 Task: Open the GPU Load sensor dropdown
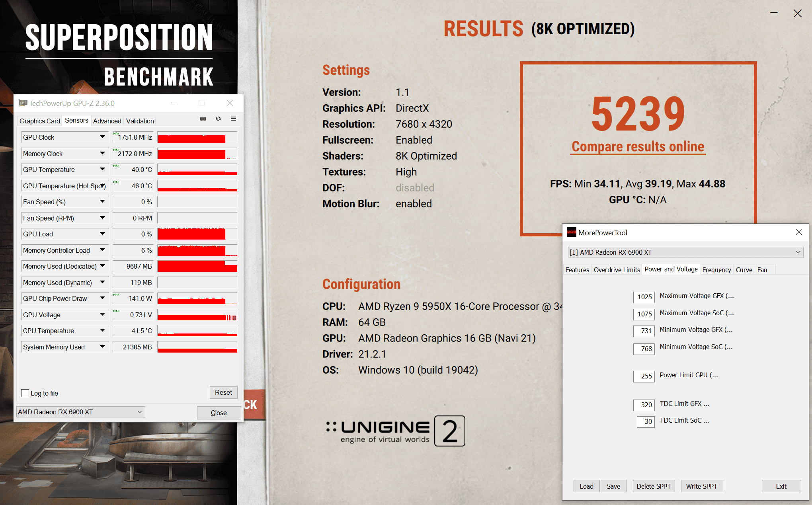102,234
